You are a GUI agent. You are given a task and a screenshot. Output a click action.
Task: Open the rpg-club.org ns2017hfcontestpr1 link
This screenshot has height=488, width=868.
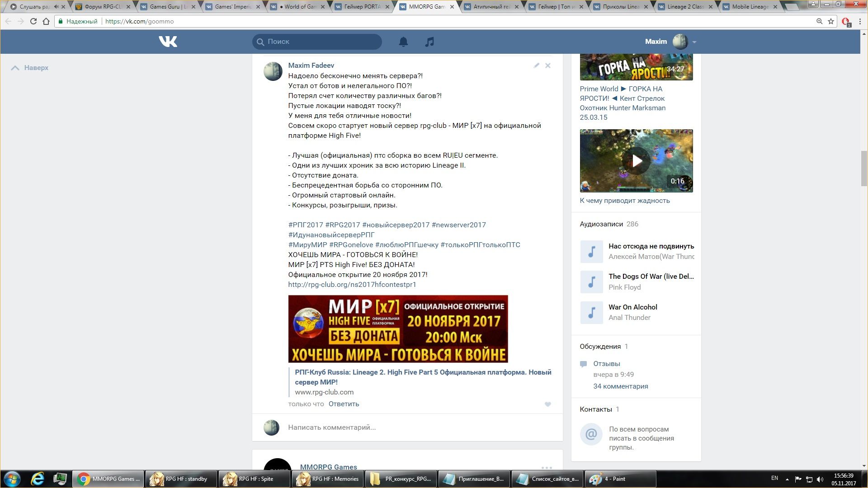(352, 285)
